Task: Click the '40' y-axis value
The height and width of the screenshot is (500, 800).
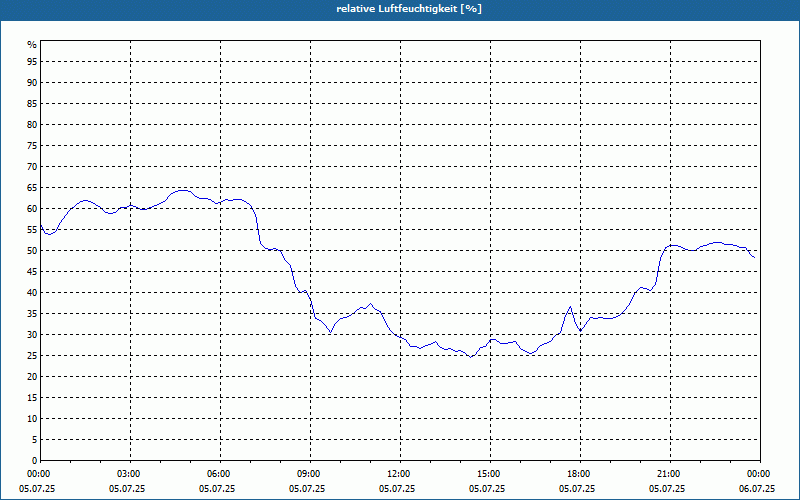Action: click(x=32, y=293)
